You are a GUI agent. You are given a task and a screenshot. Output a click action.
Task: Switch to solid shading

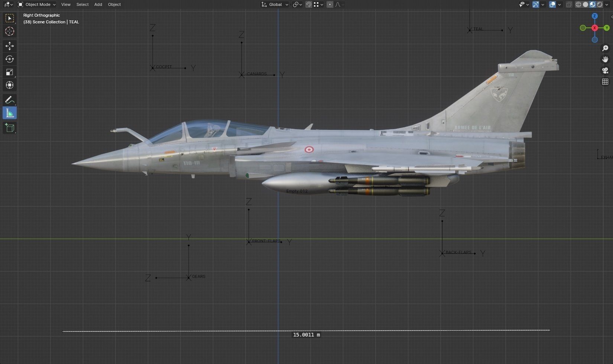(586, 4)
